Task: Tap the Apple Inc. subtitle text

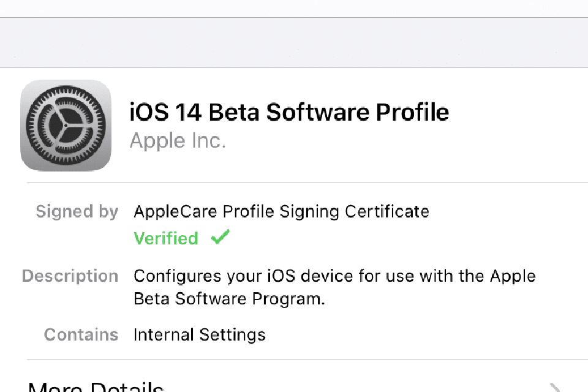Action: click(x=178, y=140)
